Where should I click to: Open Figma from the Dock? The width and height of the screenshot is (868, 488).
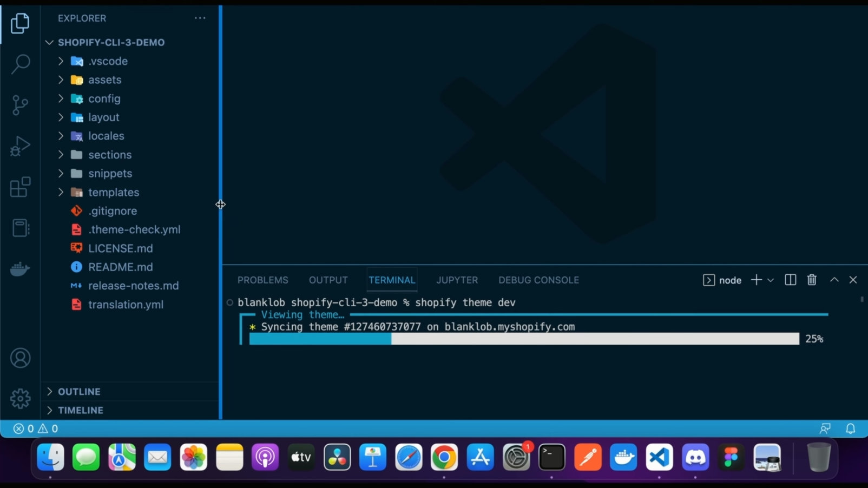click(x=731, y=458)
